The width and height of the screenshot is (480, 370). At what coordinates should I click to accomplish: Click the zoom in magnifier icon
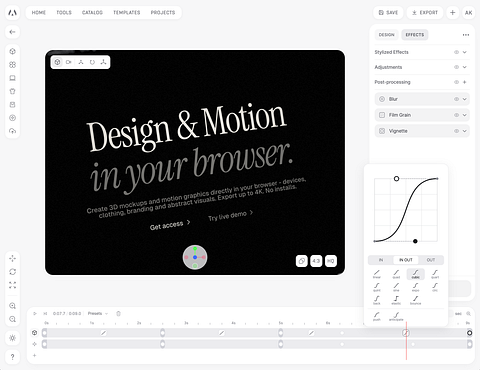click(x=13, y=306)
